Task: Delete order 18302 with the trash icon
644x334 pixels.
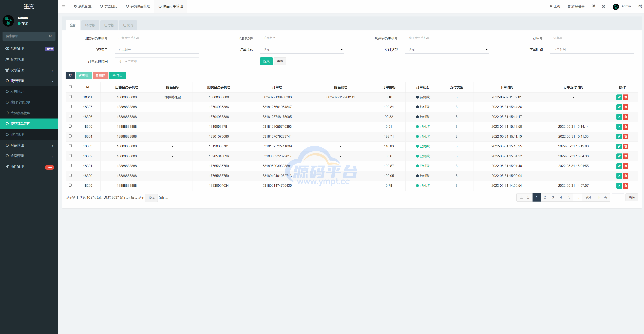Action: (626, 156)
